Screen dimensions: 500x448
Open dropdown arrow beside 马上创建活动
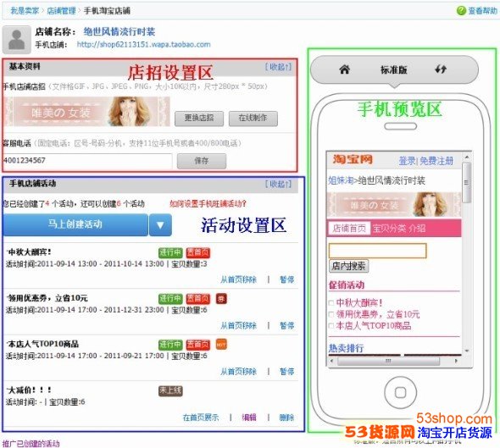[x=160, y=225]
